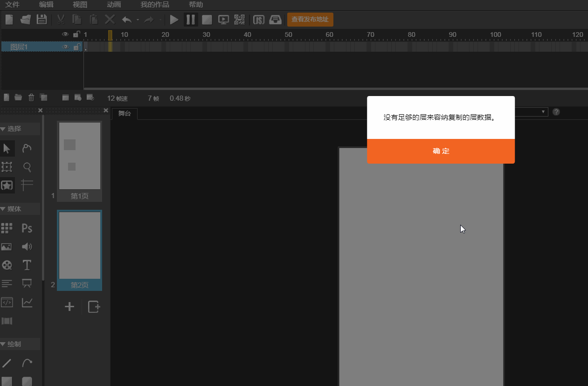
Task: Select the audio speaker tool
Action: [x=27, y=247]
